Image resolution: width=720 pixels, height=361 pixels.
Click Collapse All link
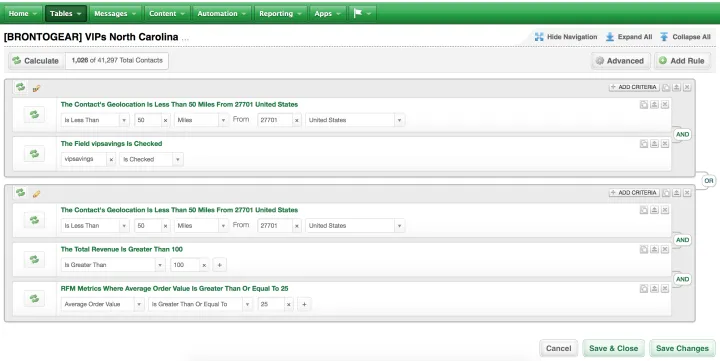[685, 37]
